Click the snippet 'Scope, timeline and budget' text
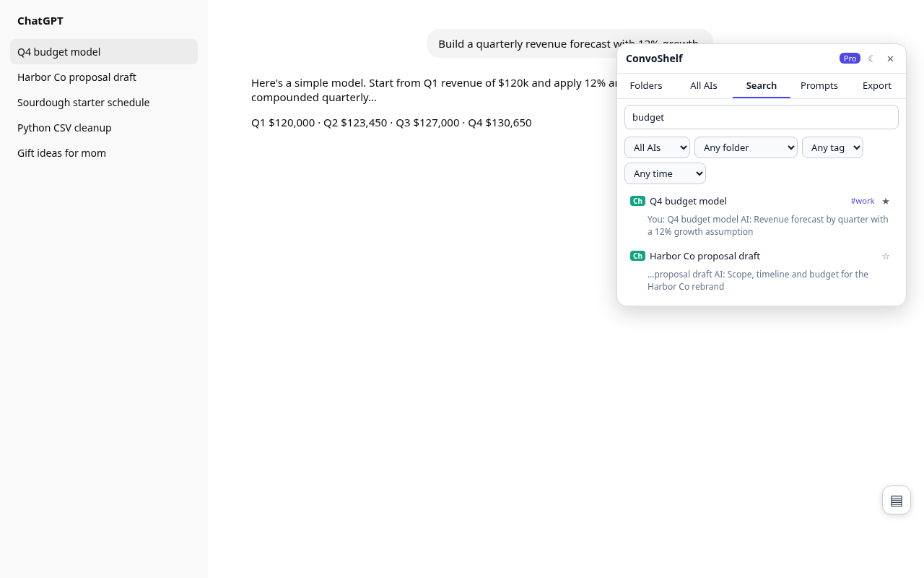 point(758,280)
